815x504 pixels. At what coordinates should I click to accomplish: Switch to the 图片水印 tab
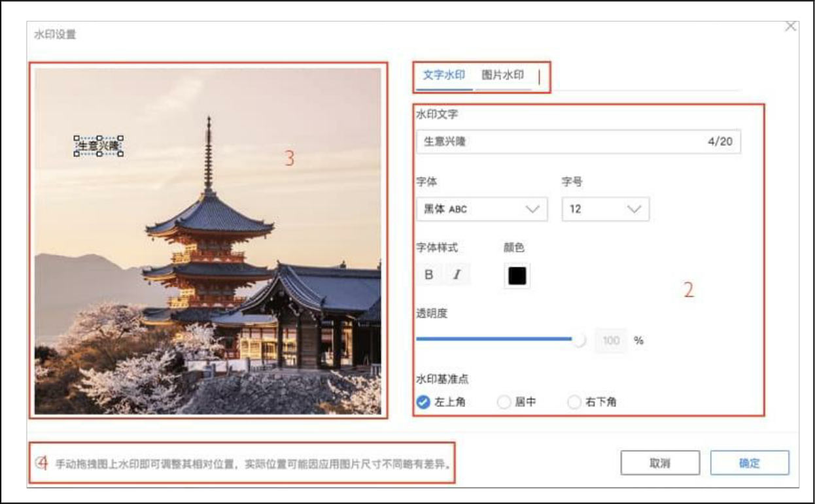(503, 75)
